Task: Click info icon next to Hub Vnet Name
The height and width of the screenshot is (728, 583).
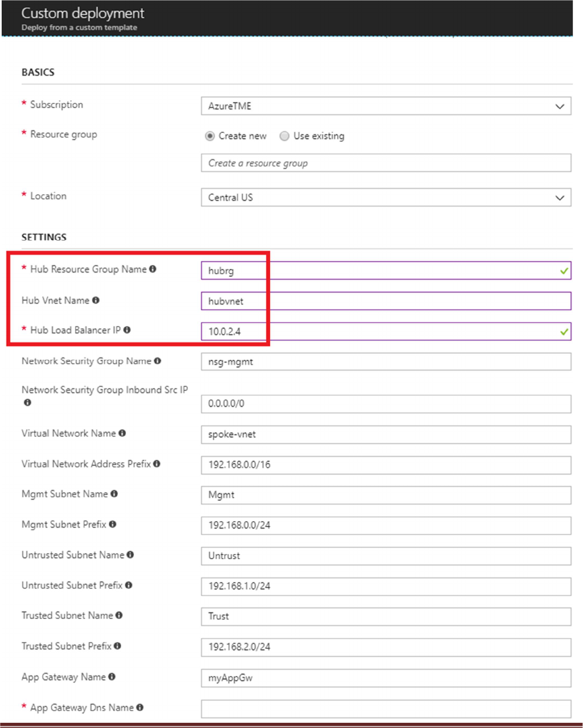Action: pyautogui.click(x=96, y=300)
